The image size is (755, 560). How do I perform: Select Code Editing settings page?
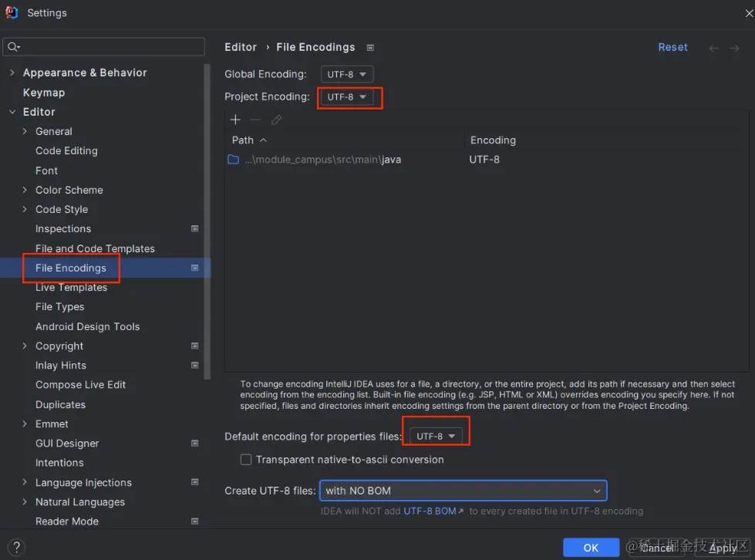pos(66,150)
